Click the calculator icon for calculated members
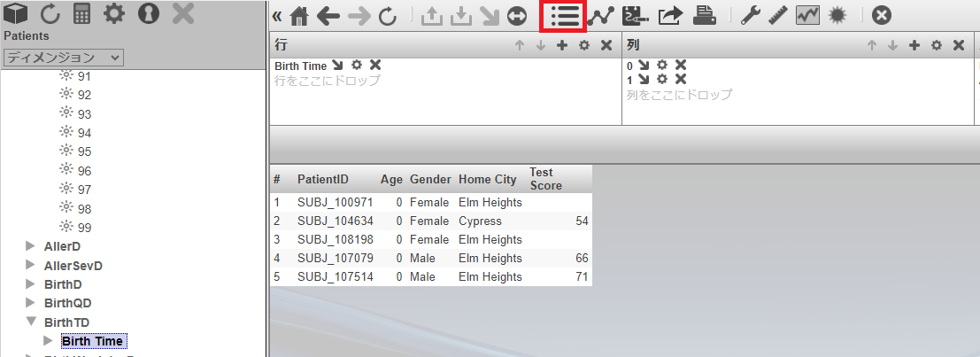The height and width of the screenshot is (357, 980). (82, 14)
